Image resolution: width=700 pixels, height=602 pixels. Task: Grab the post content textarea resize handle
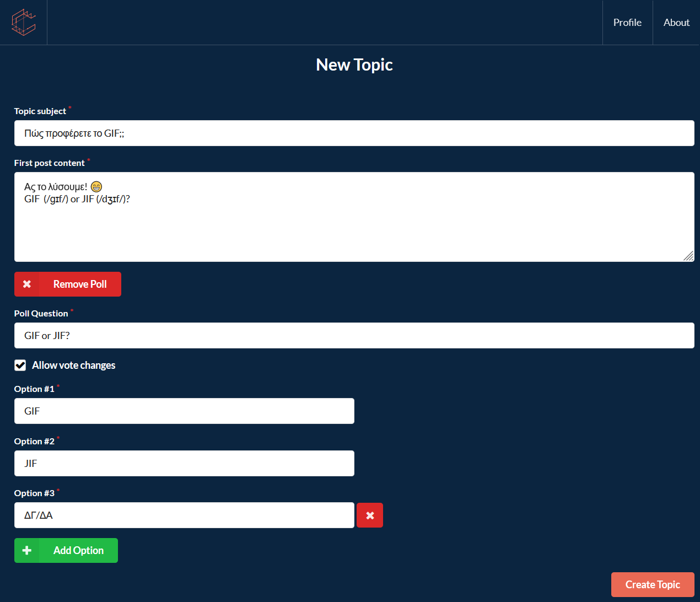click(x=688, y=256)
